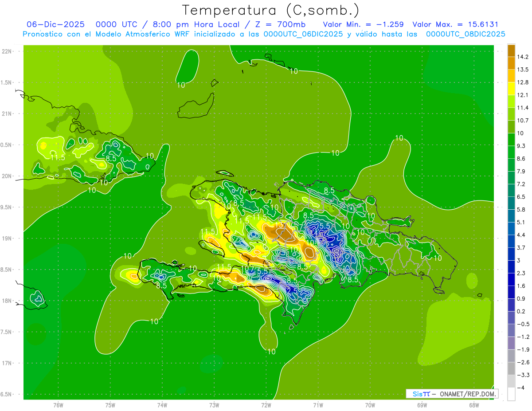This screenshot has height=411, width=532.
Task: Click the "71W" longitude axis label
Action: pyautogui.click(x=318, y=405)
